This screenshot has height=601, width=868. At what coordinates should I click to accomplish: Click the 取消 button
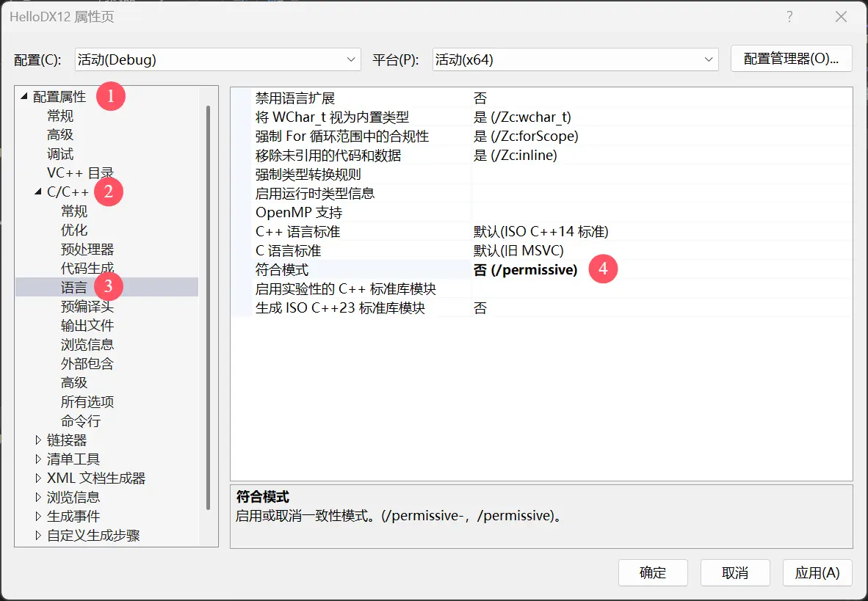(x=734, y=572)
